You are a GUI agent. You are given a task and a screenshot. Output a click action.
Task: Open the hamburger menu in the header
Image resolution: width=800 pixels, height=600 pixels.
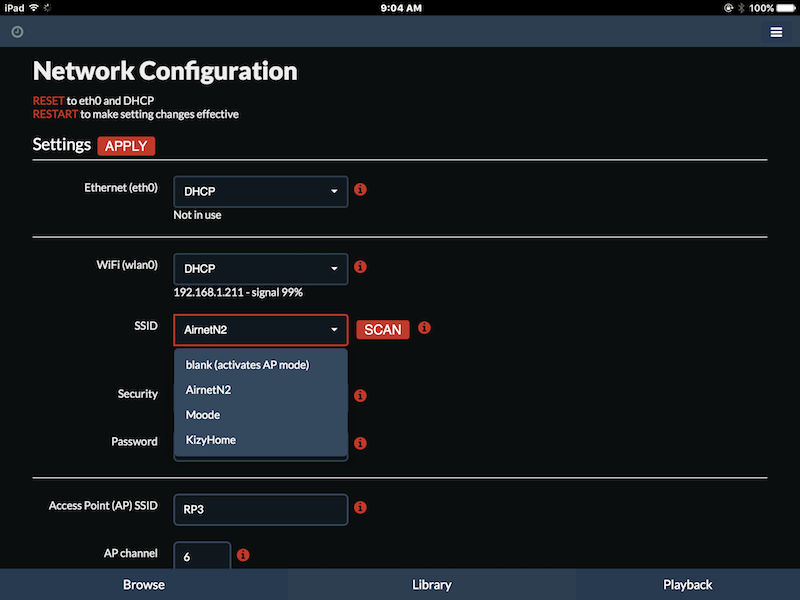pyautogui.click(x=776, y=32)
